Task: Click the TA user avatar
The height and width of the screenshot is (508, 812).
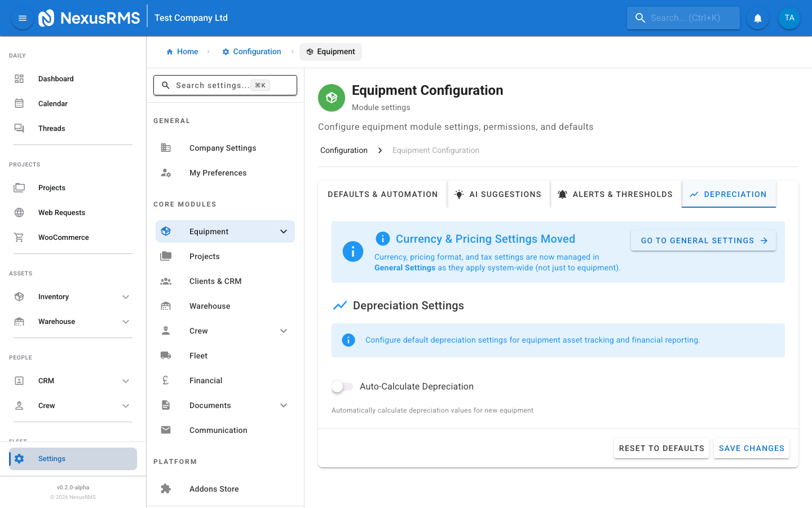Action: tap(789, 17)
